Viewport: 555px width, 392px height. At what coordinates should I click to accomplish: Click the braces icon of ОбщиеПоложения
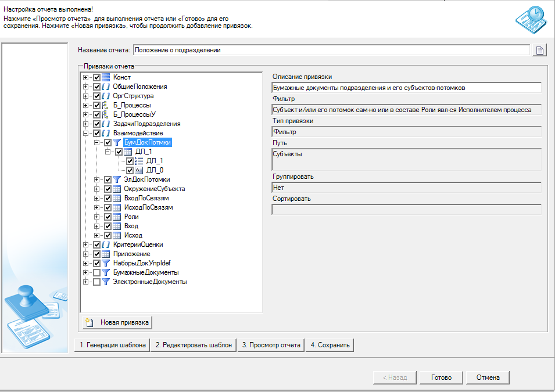click(x=106, y=87)
